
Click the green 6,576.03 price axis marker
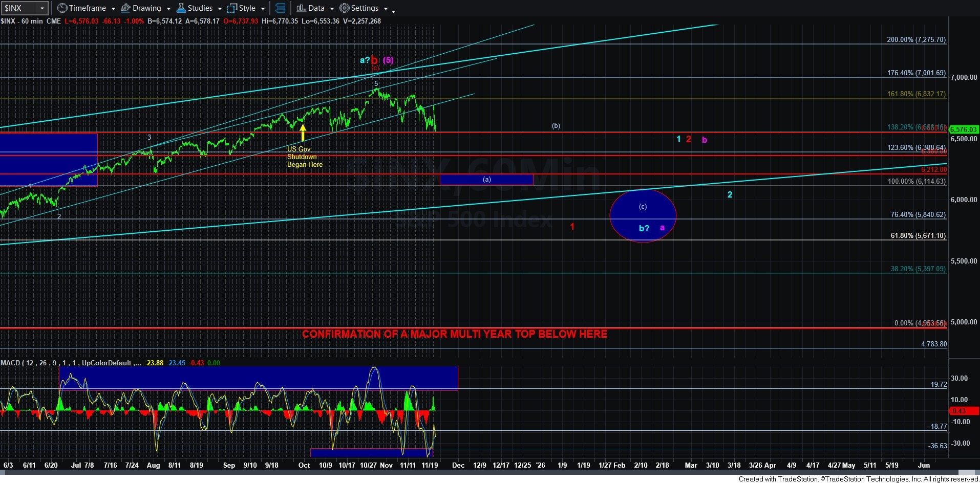click(x=964, y=129)
